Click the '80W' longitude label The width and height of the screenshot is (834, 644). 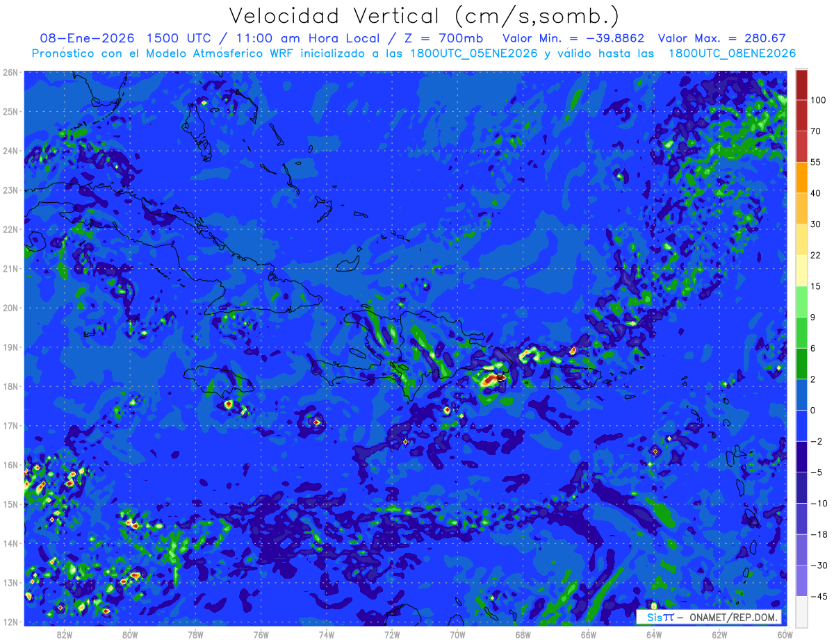130,634
